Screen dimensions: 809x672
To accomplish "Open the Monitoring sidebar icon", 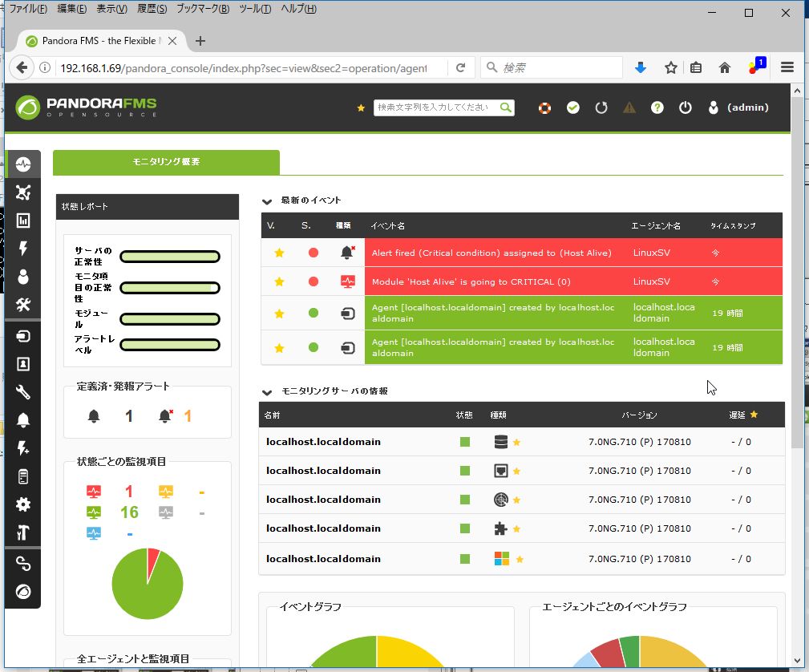I will pyautogui.click(x=23, y=164).
